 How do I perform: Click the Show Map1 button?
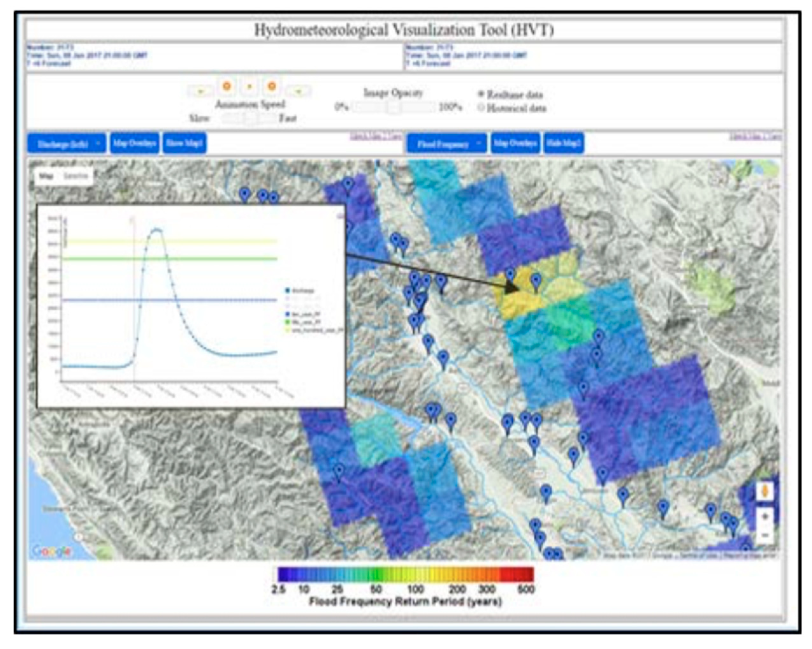tap(185, 143)
